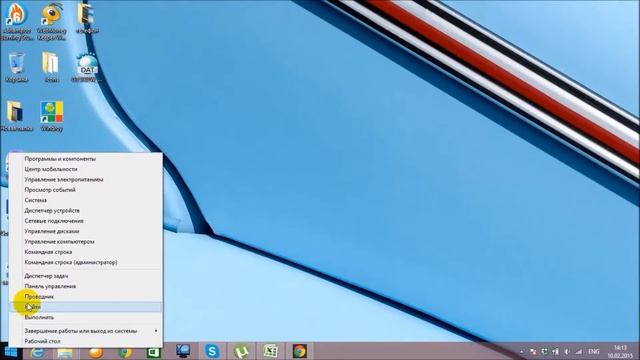This screenshot has width=640, height=360.
Task: Launch Проводник from the menu
Action: tap(86, 296)
